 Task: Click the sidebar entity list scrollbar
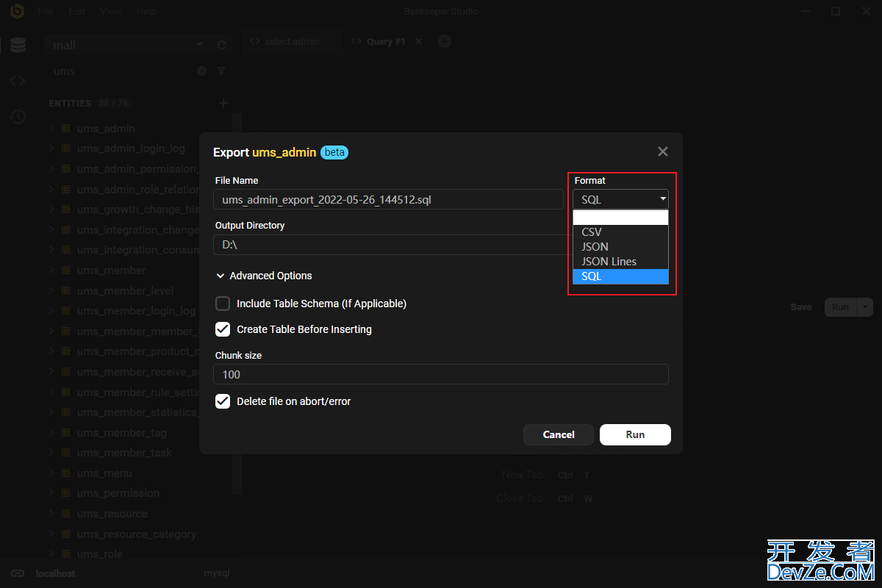[237, 303]
